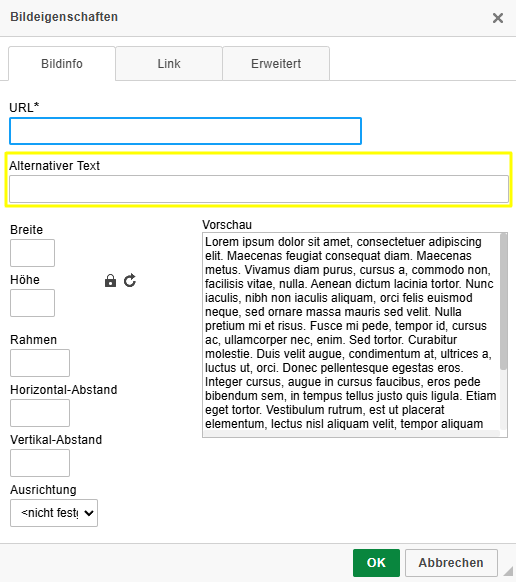Open the Erweitert tab

click(x=276, y=63)
